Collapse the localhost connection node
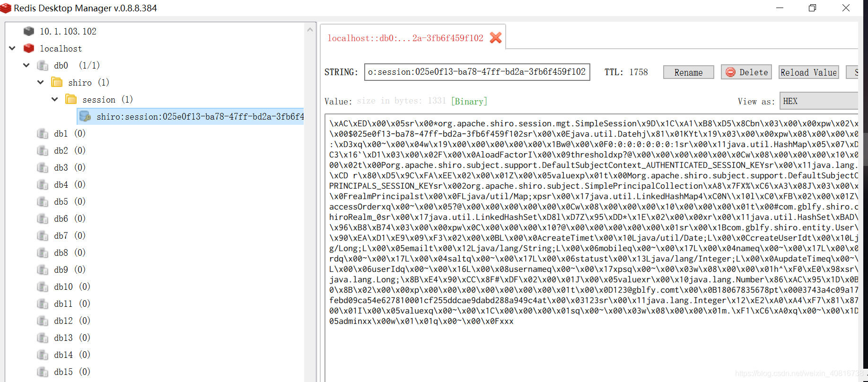This screenshot has width=868, height=382. [x=12, y=48]
